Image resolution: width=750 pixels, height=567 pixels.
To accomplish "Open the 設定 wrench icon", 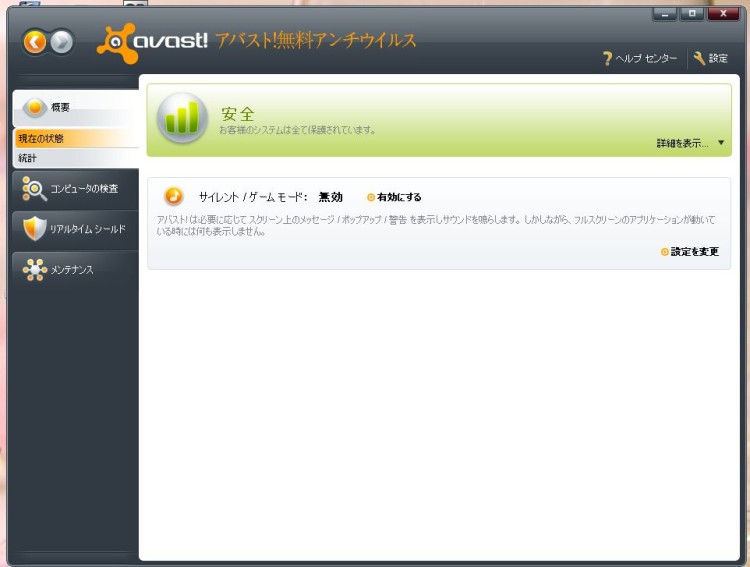I will [699, 58].
